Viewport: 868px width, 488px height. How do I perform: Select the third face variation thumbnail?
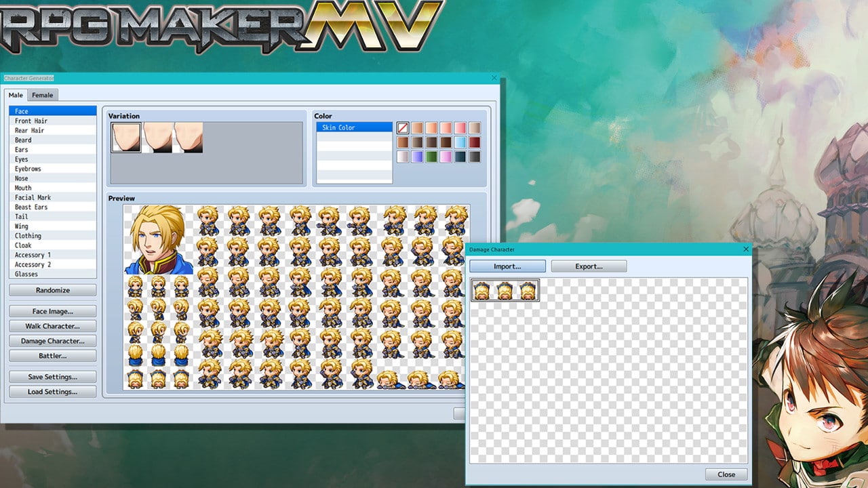coord(189,138)
